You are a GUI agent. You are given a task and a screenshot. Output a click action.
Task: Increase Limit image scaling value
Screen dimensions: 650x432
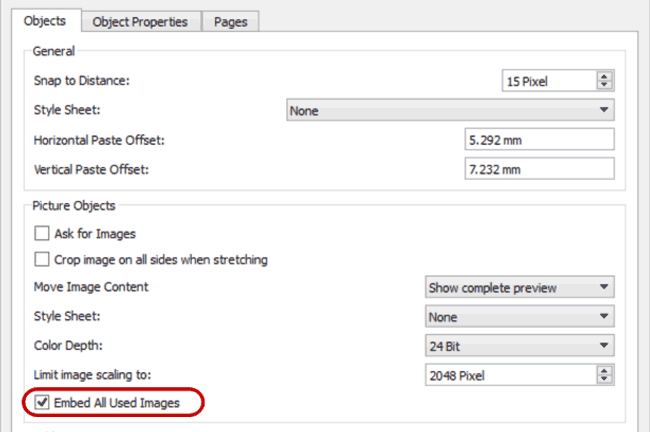(x=604, y=371)
